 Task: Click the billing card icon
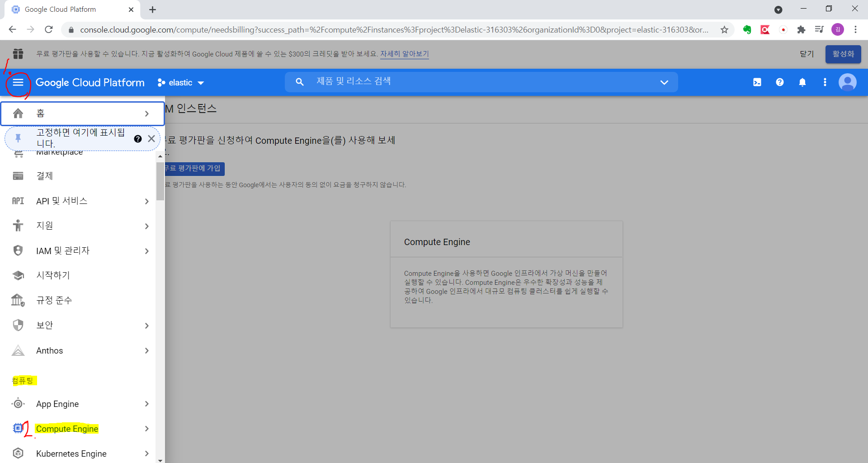tap(18, 176)
